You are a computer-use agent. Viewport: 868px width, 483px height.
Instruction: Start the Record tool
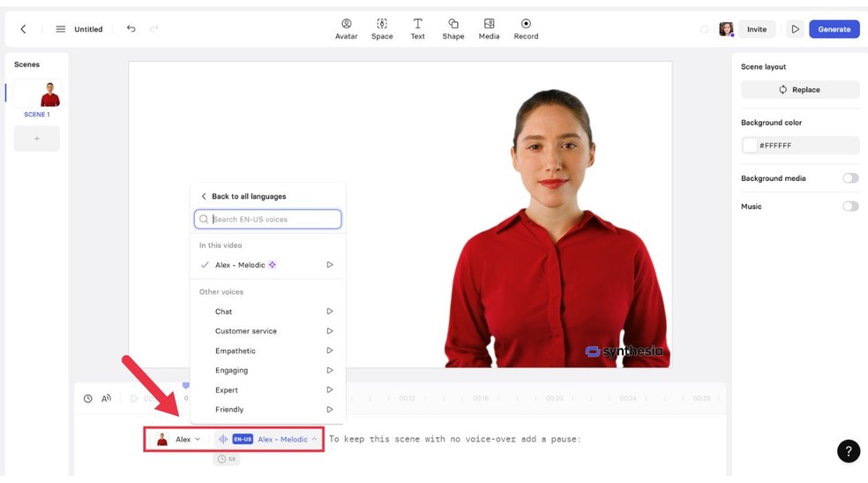[x=526, y=28]
